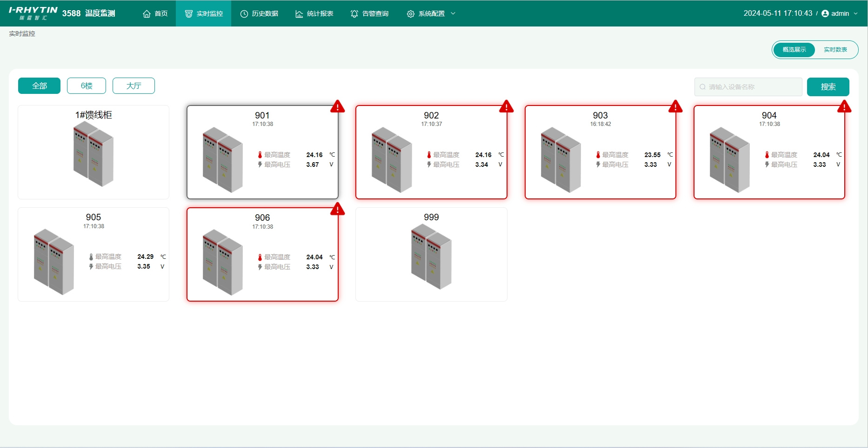Viewport: 868px width, 448px height.
Task: Click the cabinet image in card 999
Action: pyautogui.click(x=431, y=257)
